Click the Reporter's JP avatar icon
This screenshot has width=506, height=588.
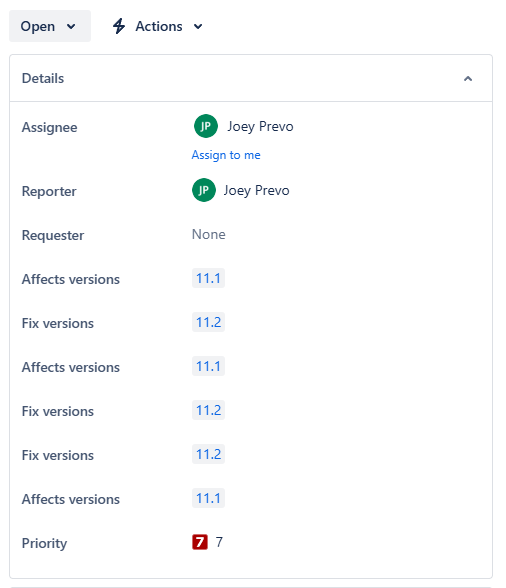[x=204, y=190]
